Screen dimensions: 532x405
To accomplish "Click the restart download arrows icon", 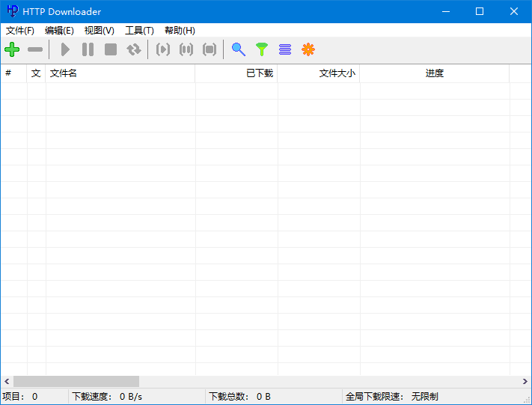I will point(133,50).
